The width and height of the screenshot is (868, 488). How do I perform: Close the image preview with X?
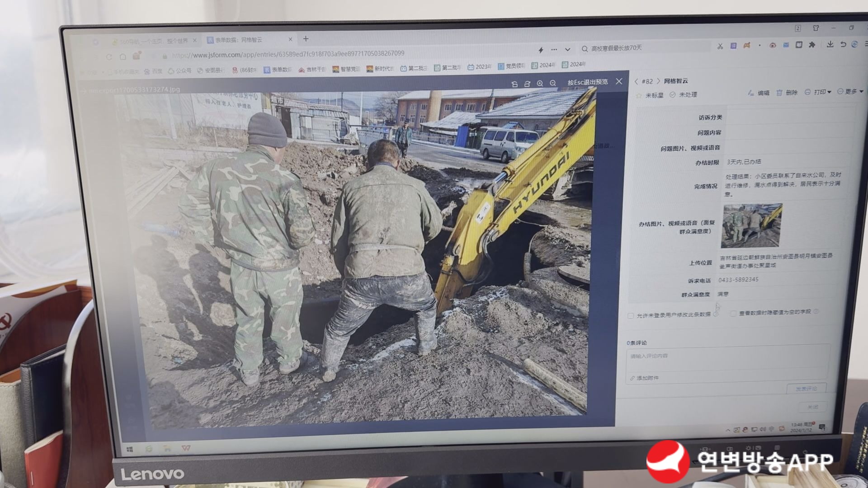click(x=619, y=81)
